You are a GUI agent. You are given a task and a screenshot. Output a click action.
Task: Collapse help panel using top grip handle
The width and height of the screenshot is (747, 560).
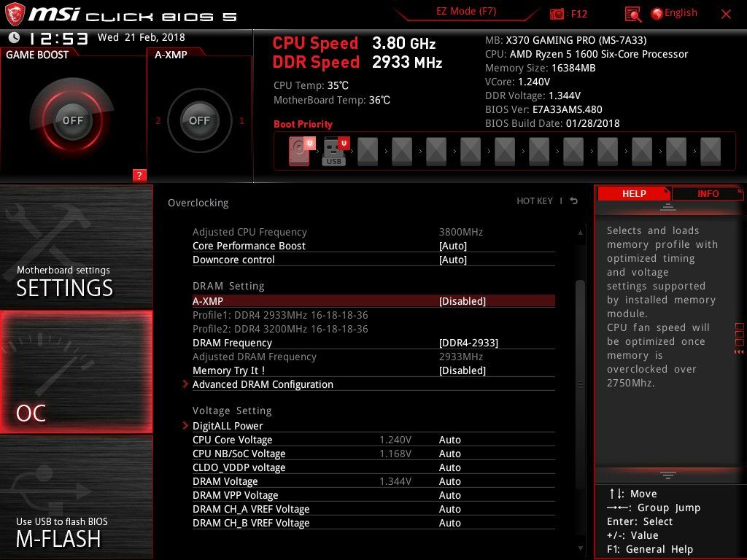pyautogui.click(x=668, y=207)
